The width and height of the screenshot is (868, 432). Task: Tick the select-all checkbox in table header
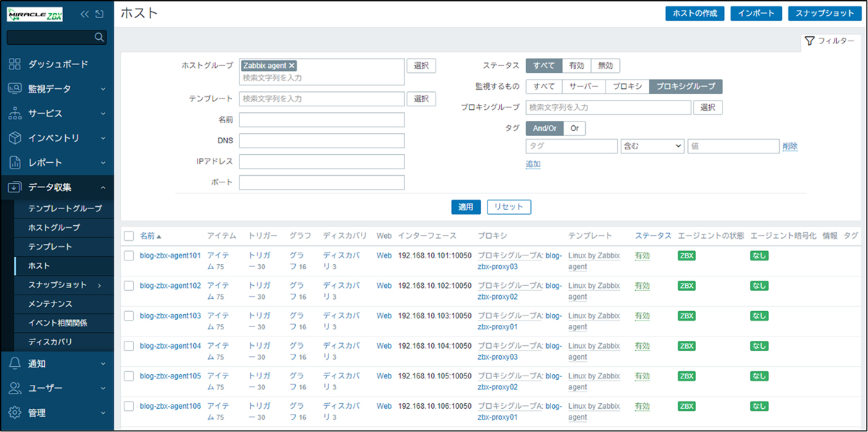click(129, 236)
